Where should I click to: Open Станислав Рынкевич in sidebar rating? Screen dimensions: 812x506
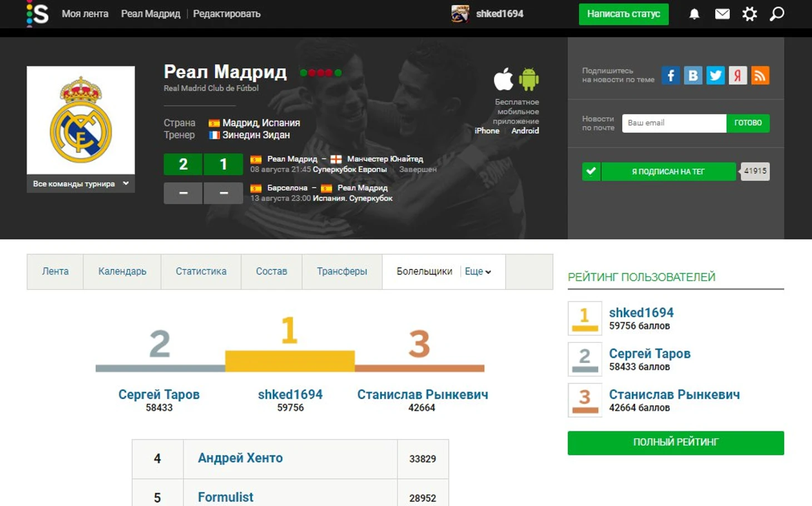[674, 395]
